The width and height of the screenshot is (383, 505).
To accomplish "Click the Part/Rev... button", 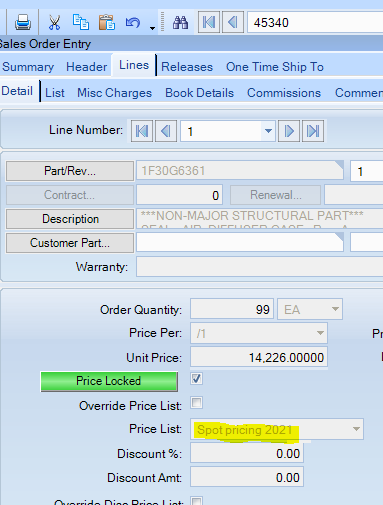I will [x=70, y=171].
